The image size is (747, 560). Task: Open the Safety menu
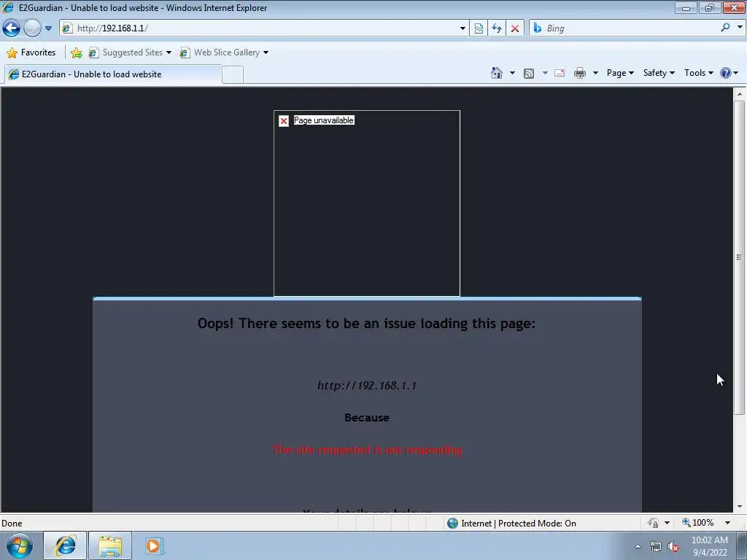click(659, 73)
